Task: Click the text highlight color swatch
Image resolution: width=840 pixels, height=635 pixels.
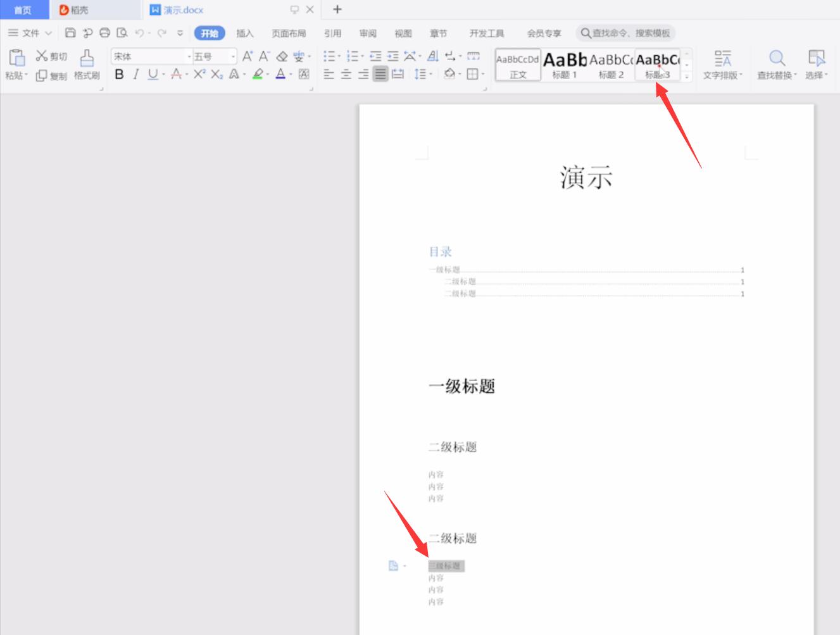Action: pos(257,74)
